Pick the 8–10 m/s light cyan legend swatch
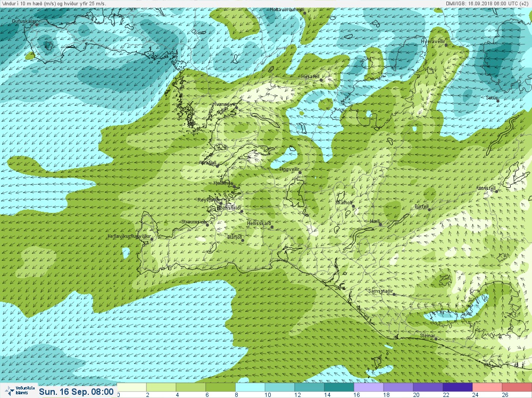Image resolution: width=532 pixels, height=398 pixels. coord(250,387)
